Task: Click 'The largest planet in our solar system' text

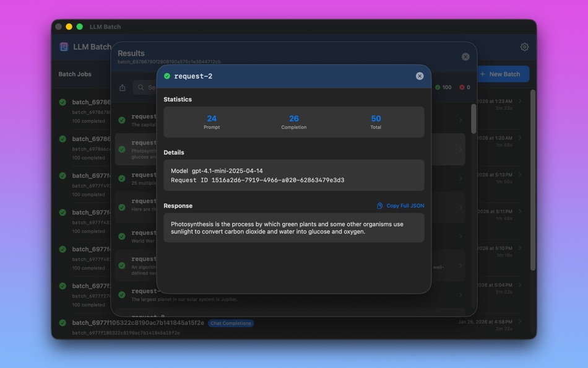Action: [184, 300]
